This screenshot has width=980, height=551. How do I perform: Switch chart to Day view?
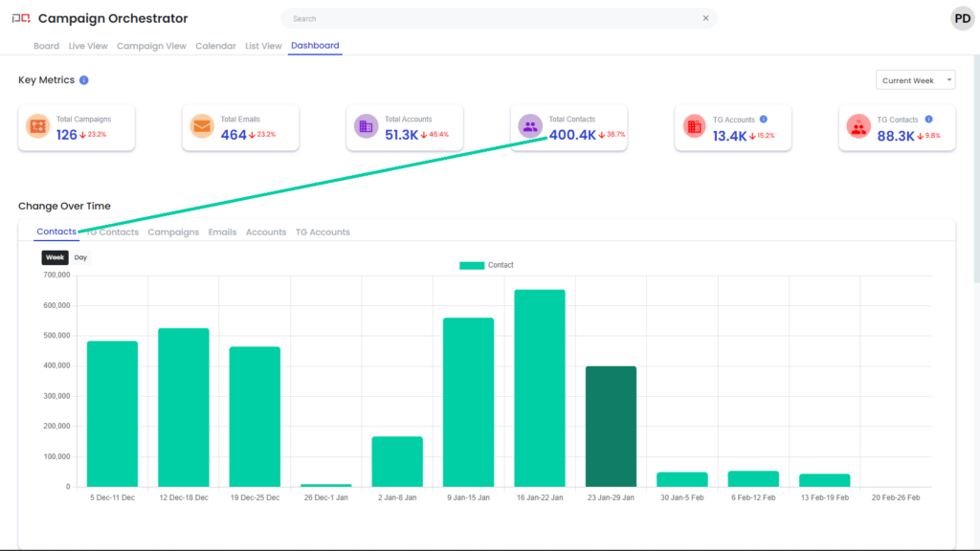(x=80, y=257)
